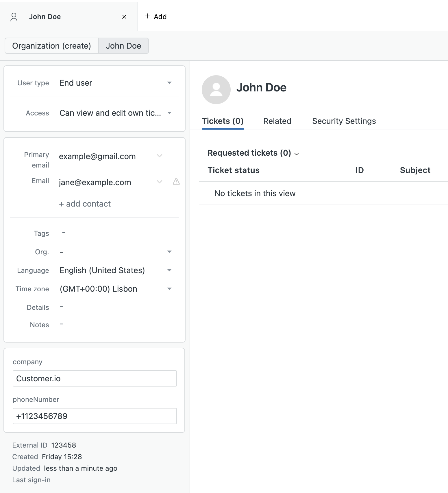Image resolution: width=448 pixels, height=493 pixels.
Task: Click the phoneNumber input field
Action: coord(95,416)
